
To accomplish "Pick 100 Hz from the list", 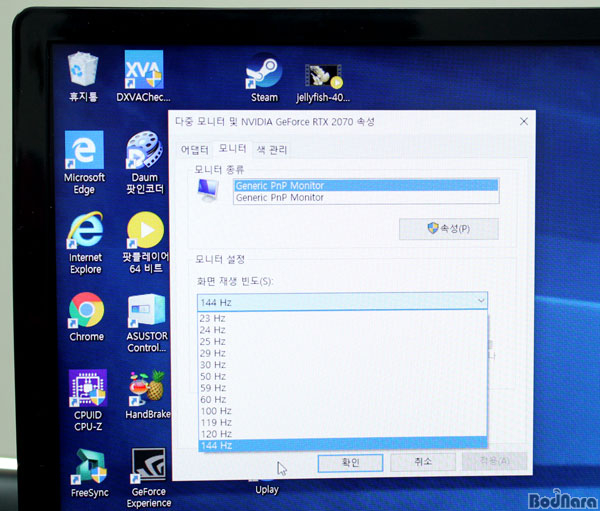I will [x=342, y=411].
